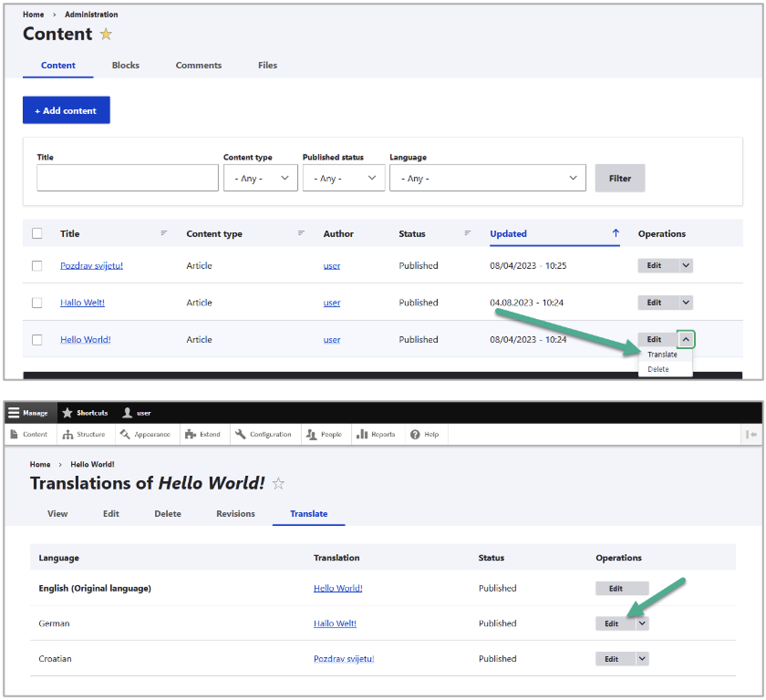The height and width of the screenshot is (700, 766).
Task: Open People in admin toolbar
Action: (325, 434)
